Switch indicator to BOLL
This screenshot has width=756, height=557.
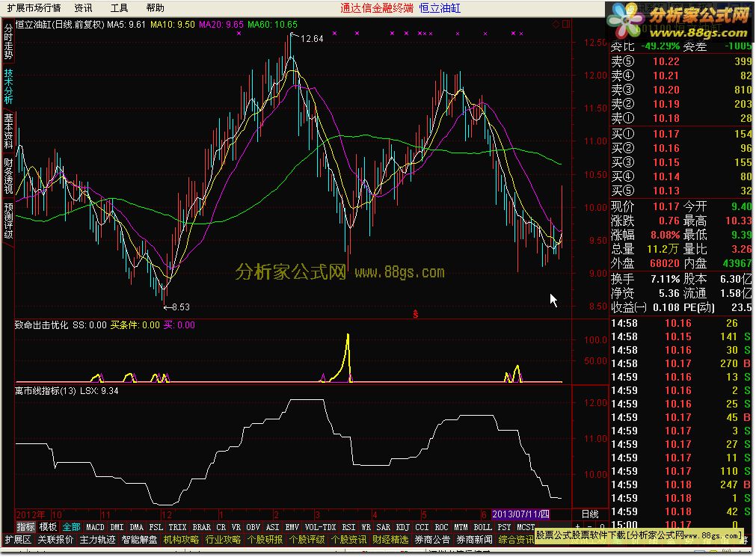[482, 527]
